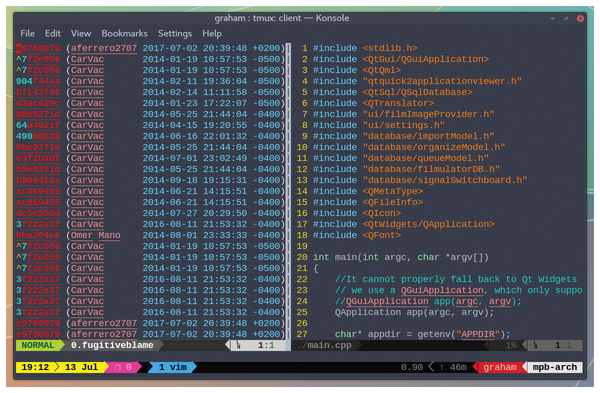Screen dimensions: 600x393
Task: Click the '<QFileInfo>' include line
Action: pyautogui.click(x=368, y=202)
